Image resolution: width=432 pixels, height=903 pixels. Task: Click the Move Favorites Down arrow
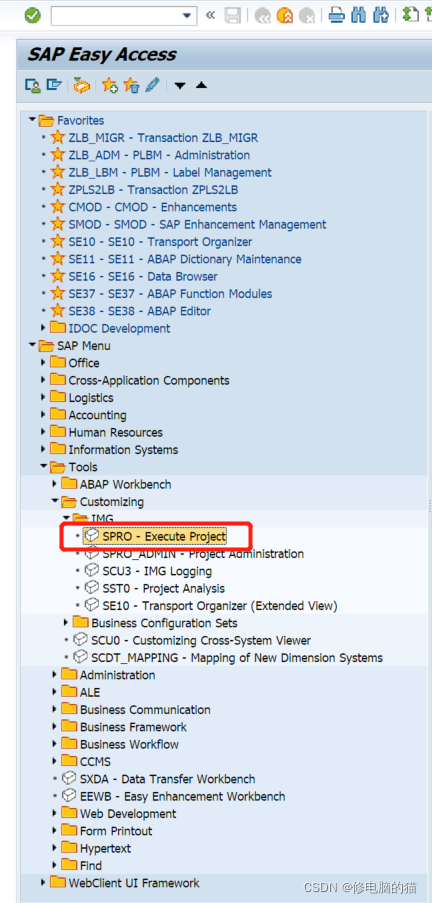tap(180, 86)
